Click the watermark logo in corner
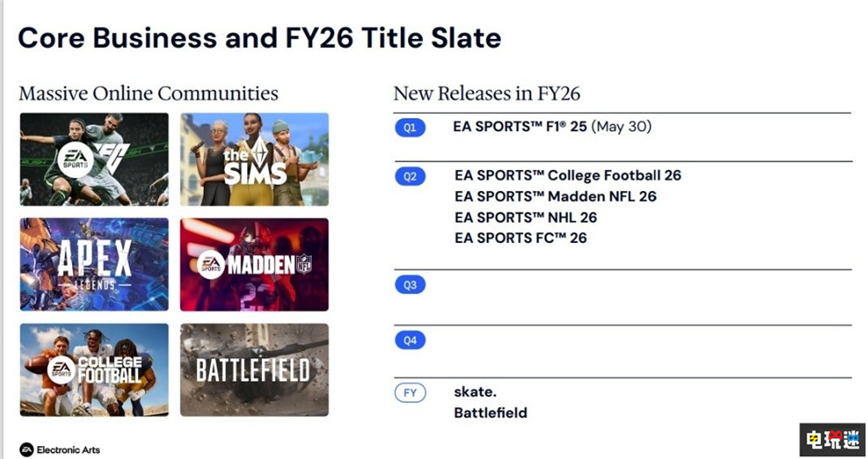The height and width of the screenshot is (459, 868). click(x=832, y=440)
